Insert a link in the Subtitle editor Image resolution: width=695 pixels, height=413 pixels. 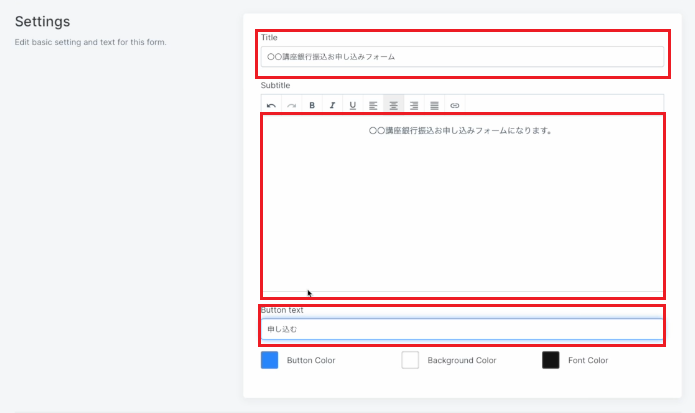(x=455, y=105)
